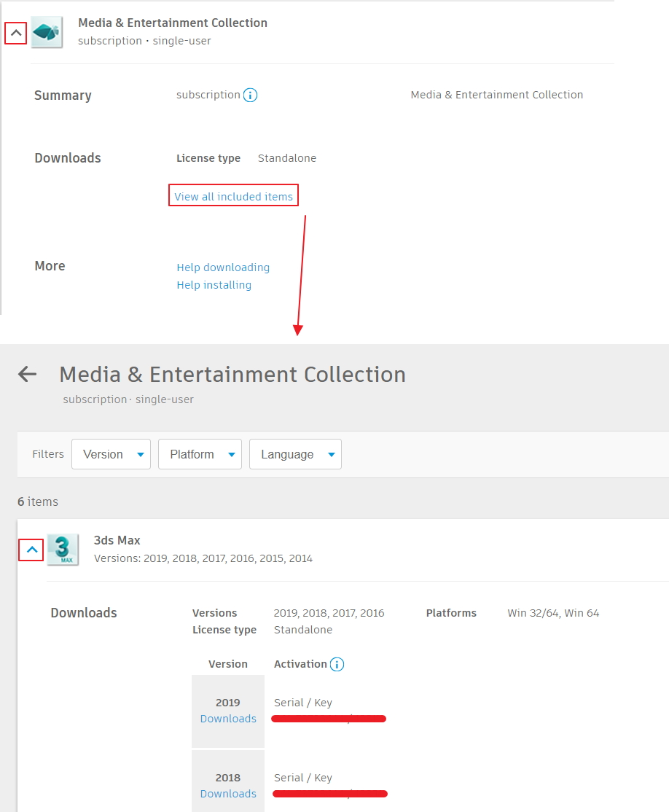
Task: Open the subscription info tooltip icon
Action: [251, 94]
